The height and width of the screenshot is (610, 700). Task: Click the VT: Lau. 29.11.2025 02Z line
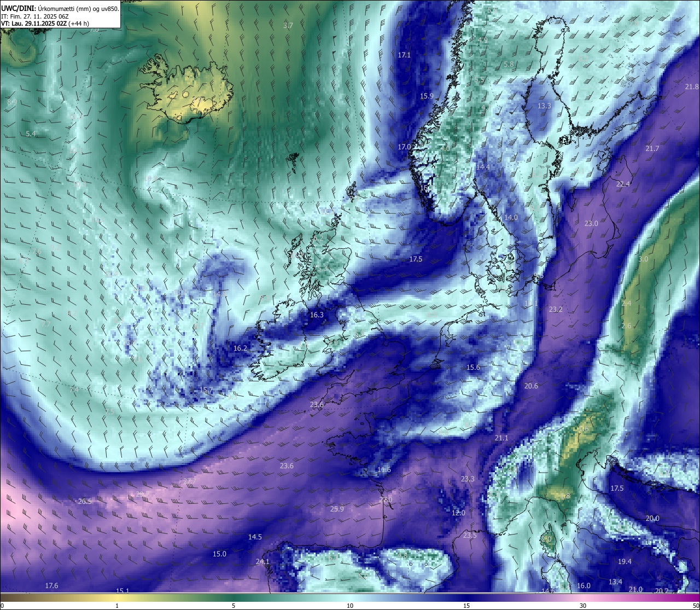tap(45, 23)
